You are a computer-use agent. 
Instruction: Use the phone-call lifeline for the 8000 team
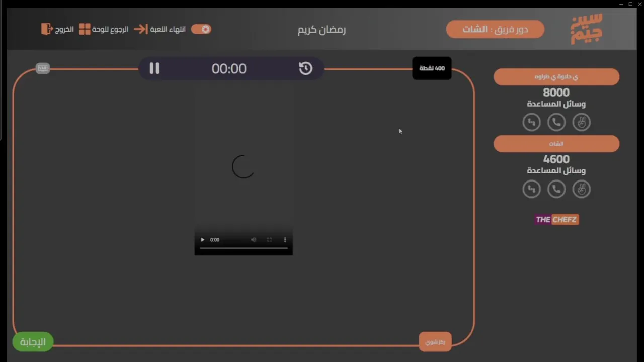coord(556,122)
